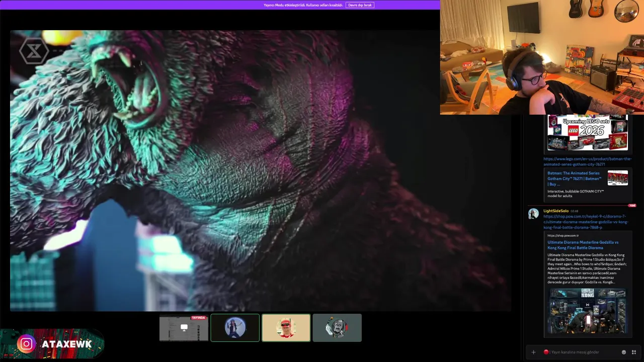Open the Batman Gotham City embed thumbnail

(x=617, y=178)
